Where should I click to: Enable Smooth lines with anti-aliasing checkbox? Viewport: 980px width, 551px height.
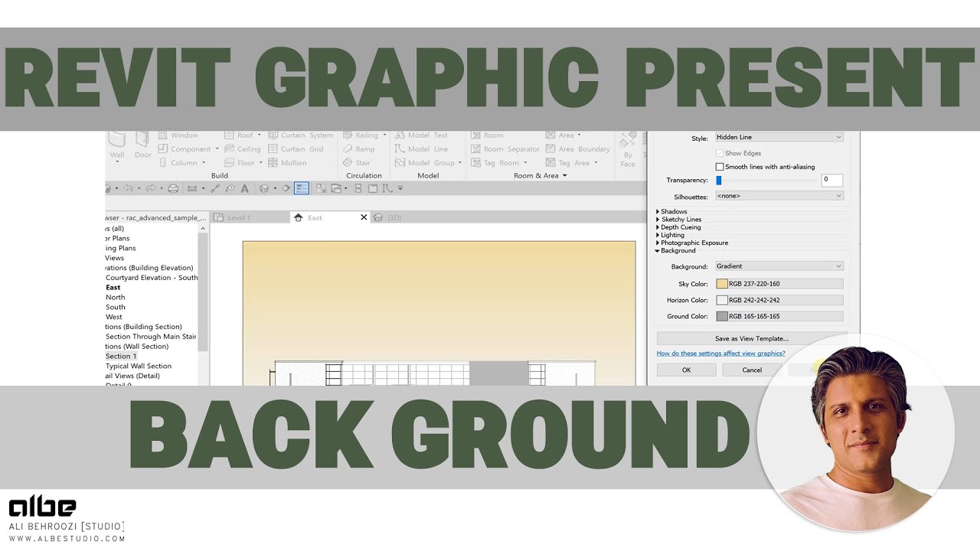pyautogui.click(x=720, y=167)
